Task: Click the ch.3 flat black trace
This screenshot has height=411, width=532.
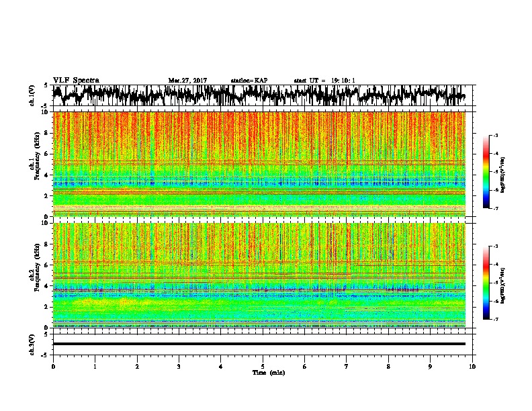Action: [259, 344]
